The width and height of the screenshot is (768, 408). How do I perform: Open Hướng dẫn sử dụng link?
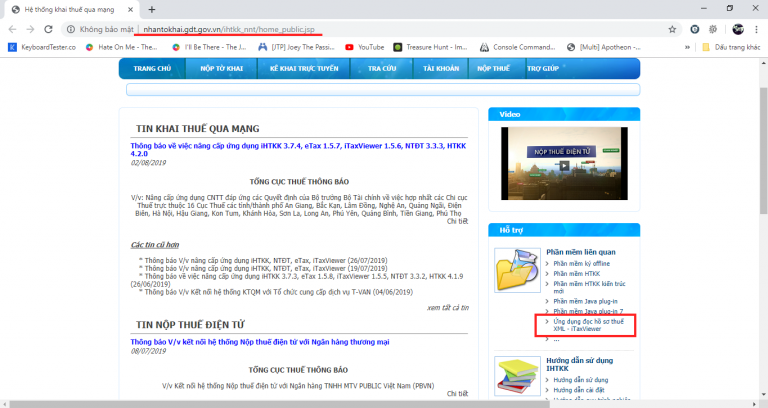[x=581, y=380]
